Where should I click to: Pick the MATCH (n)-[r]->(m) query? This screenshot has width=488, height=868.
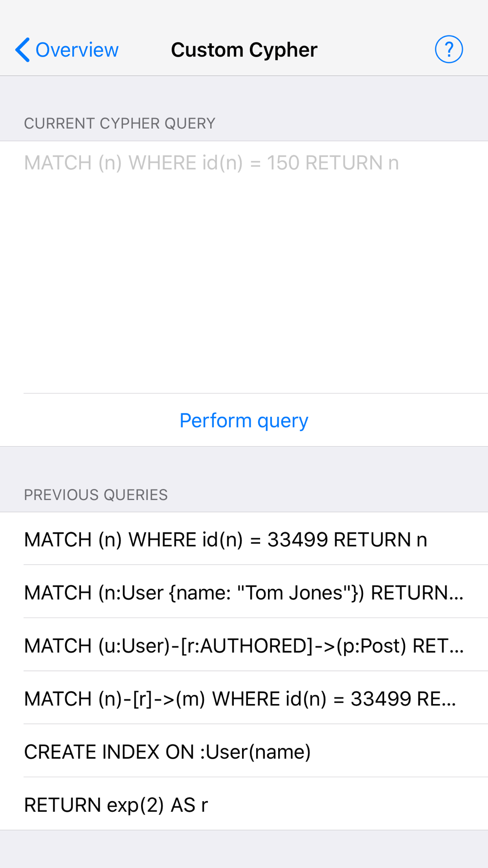point(244,698)
